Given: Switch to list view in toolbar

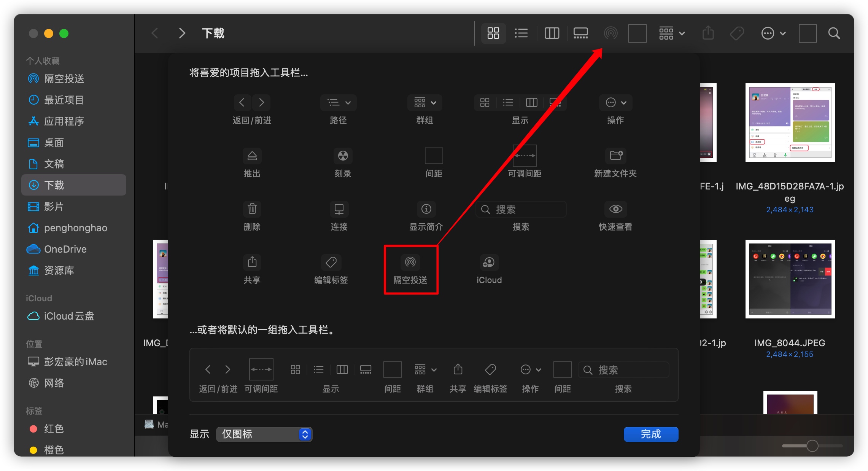Looking at the screenshot, I should [x=521, y=33].
